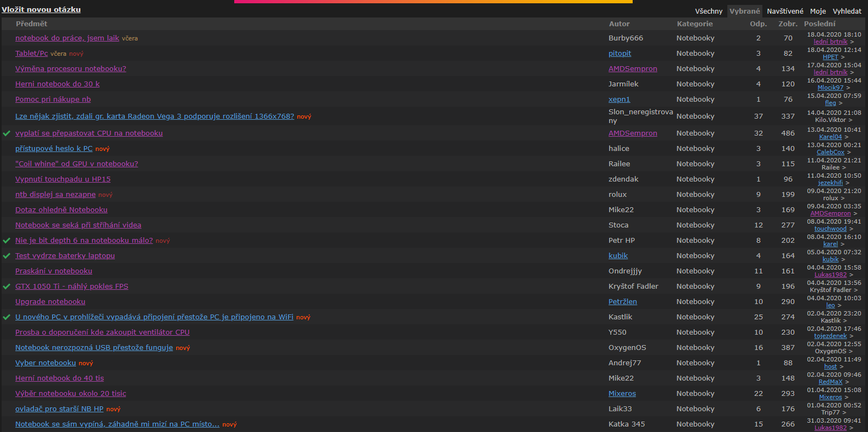Open the WiFi connection dropout topic
This screenshot has width=868, height=432.
click(x=154, y=317)
